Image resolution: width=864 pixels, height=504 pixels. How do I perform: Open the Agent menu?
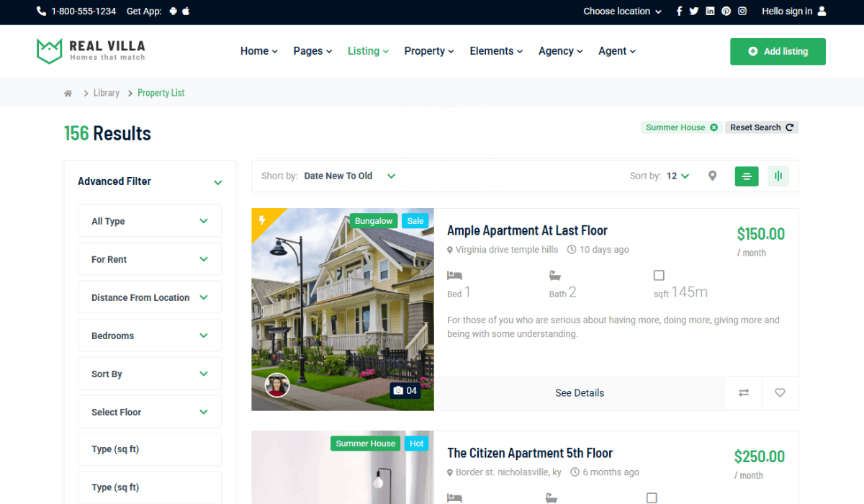pos(618,51)
